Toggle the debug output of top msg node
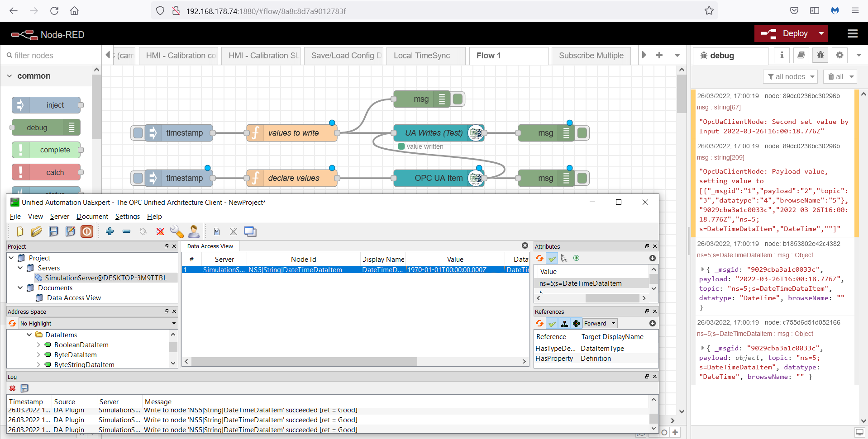Image resolution: width=868 pixels, height=439 pixels. point(458,99)
